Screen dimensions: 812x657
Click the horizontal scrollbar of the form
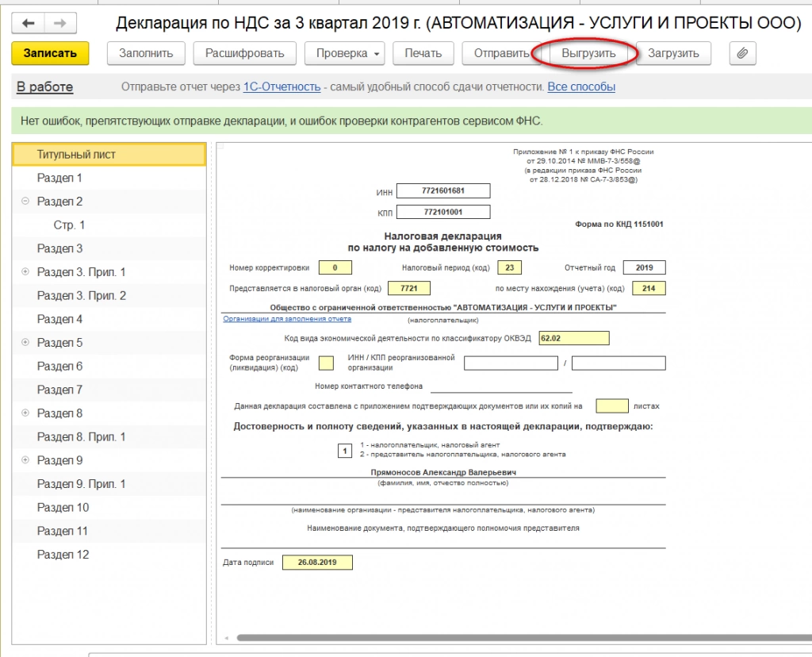pos(524,638)
